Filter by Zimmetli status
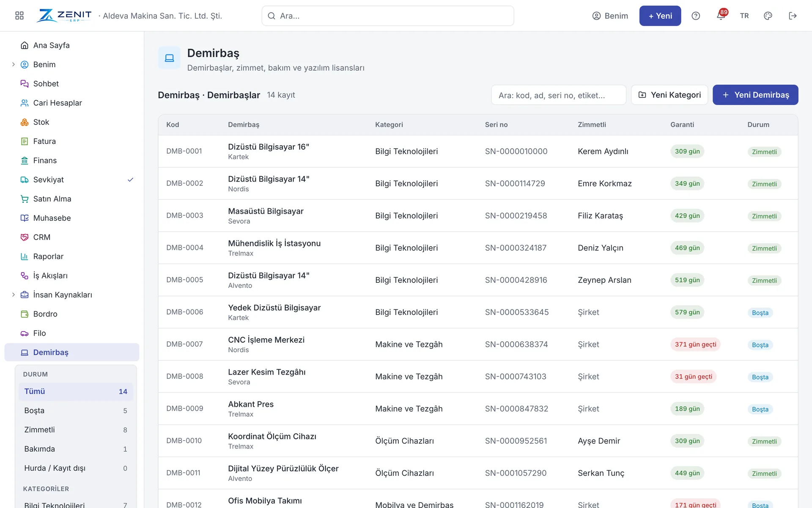 coord(76,430)
